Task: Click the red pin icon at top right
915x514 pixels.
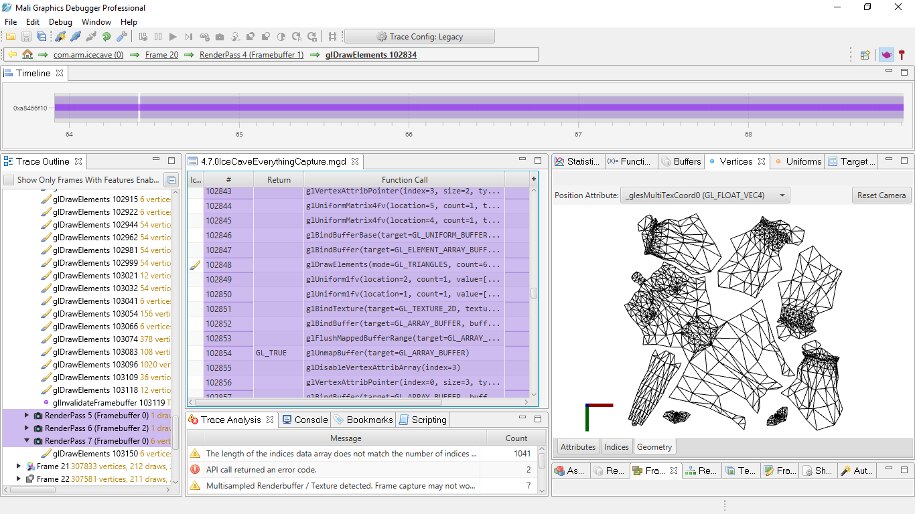Action: pyautogui.click(x=902, y=55)
